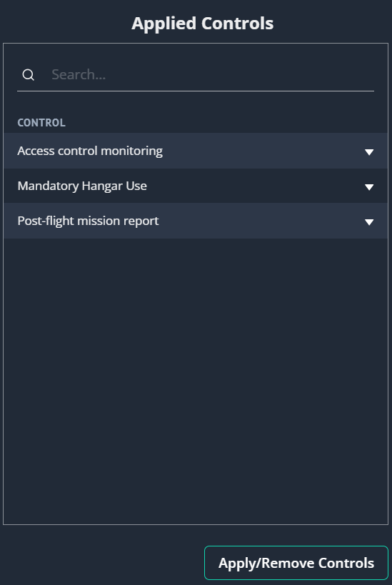Expand Post-flight mission report with its arrow
The image size is (392, 585).
(x=369, y=221)
